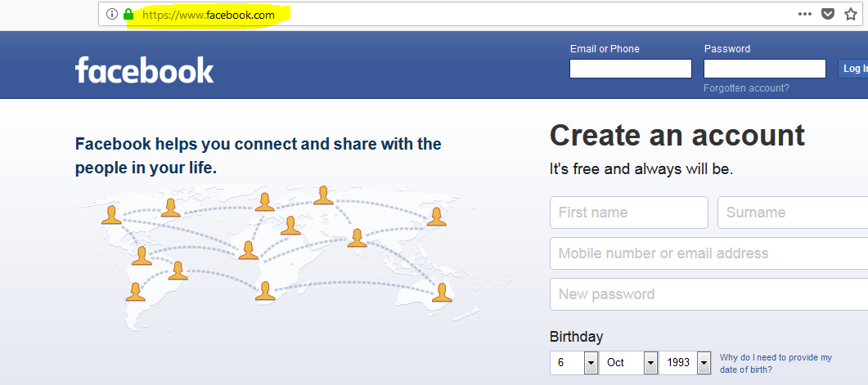
Task: Expand the birthday month dropdown showing Oct
Action: pos(629,362)
